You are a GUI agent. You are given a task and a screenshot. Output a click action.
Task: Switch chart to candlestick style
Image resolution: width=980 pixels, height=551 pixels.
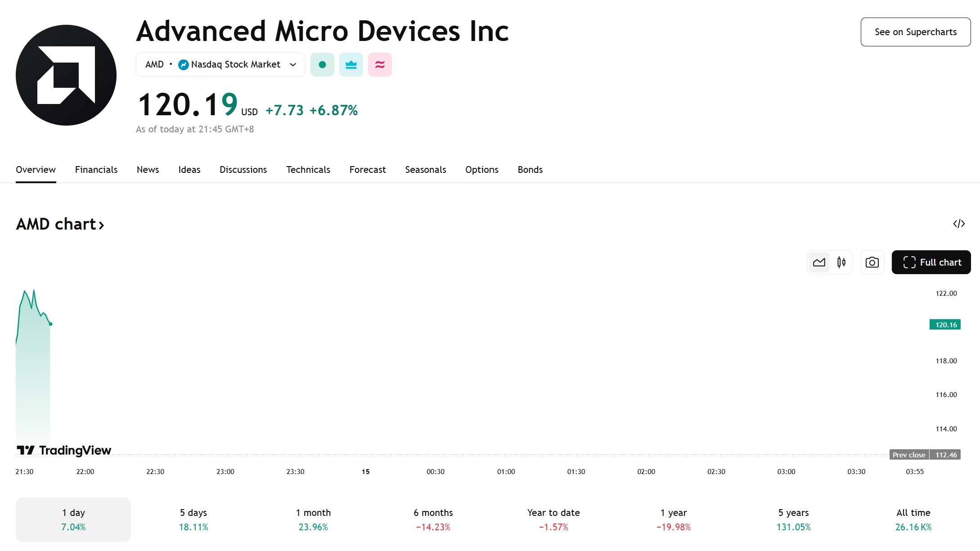841,262
